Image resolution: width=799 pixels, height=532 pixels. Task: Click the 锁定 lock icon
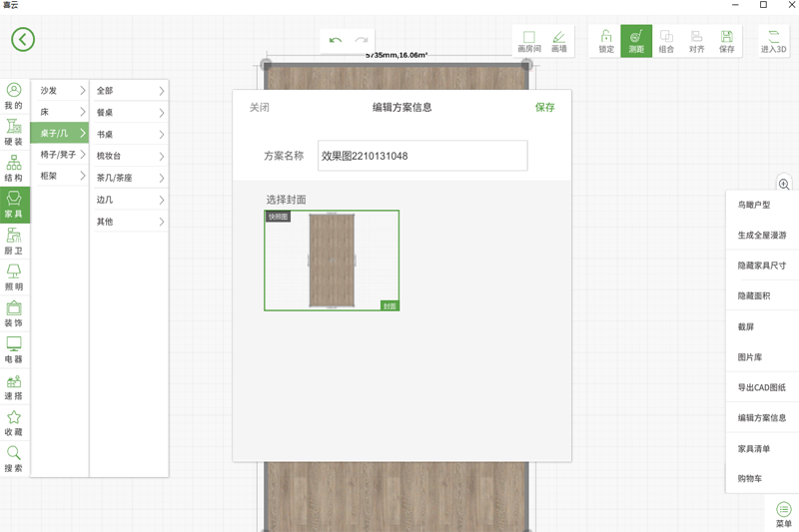pyautogui.click(x=606, y=41)
